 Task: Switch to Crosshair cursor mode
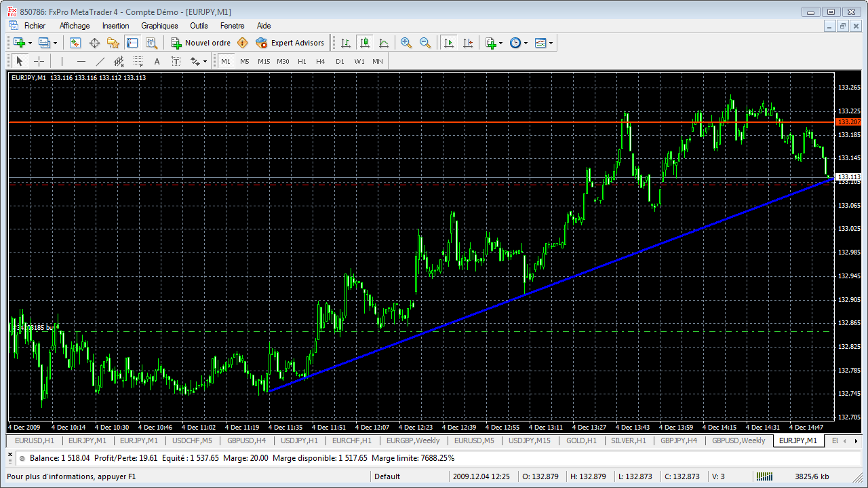(39, 61)
